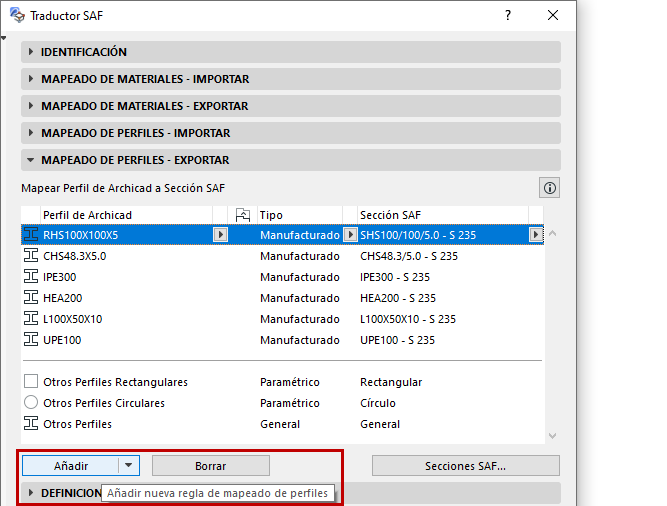Click the Rectangular SAF section cell
Viewport: 667px width, 506px height.
click(x=391, y=382)
